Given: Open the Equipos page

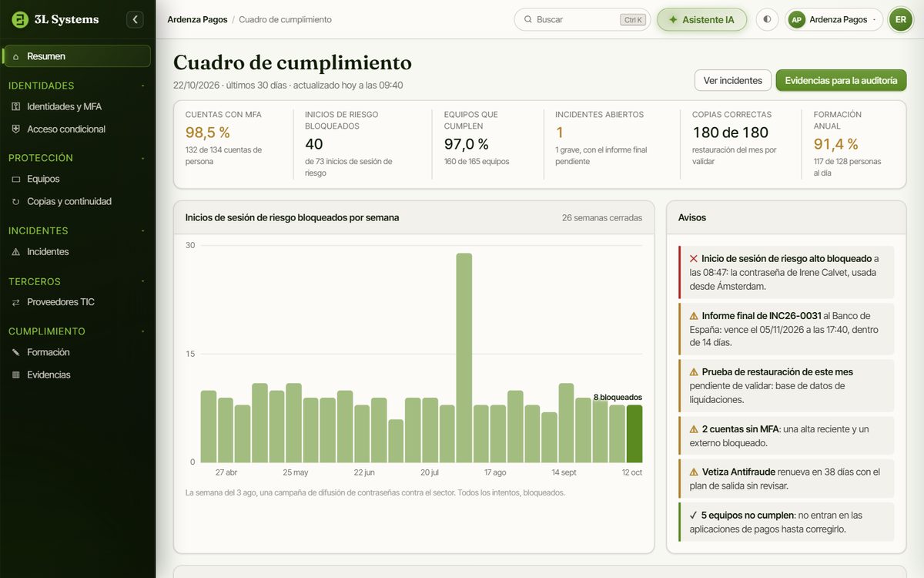Looking at the screenshot, I should pyautogui.click(x=76, y=179).
